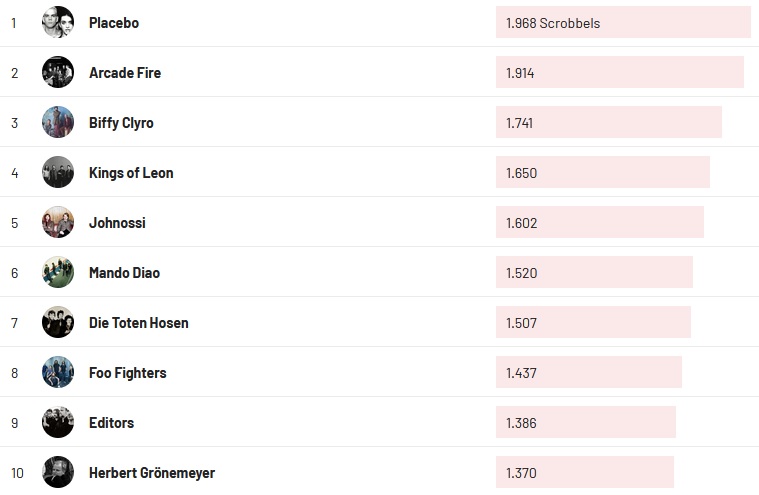Click the 1.370 scrobble count bar
Screen dimensions: 759x495
[584, 472]
